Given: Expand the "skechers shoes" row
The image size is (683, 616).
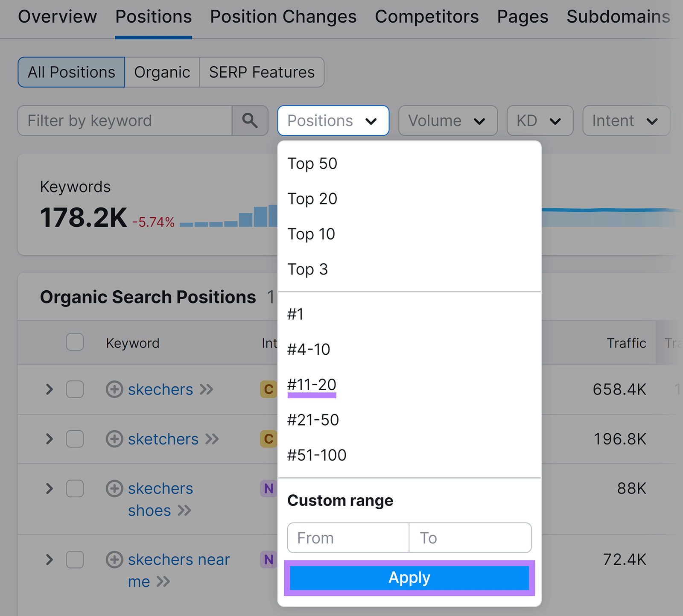Looking at the screenshot, I should [x=49, y=489].
